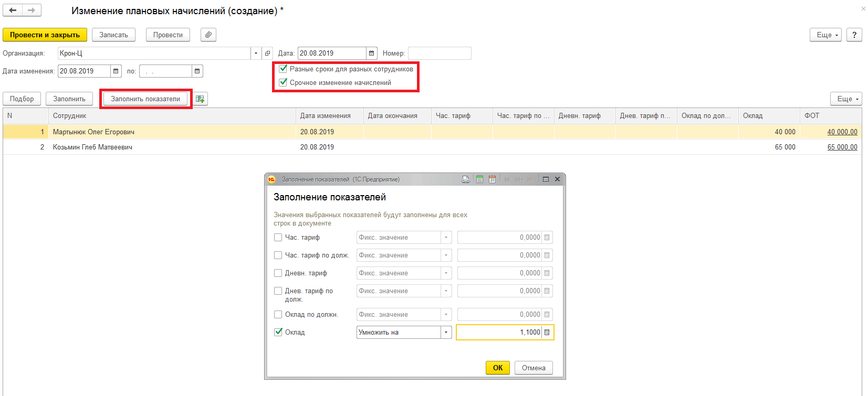Image resolution: width=868 pixels, height=396 pixels.
Task: Click printer icon in dialog title bar
Action: point(466,179)
